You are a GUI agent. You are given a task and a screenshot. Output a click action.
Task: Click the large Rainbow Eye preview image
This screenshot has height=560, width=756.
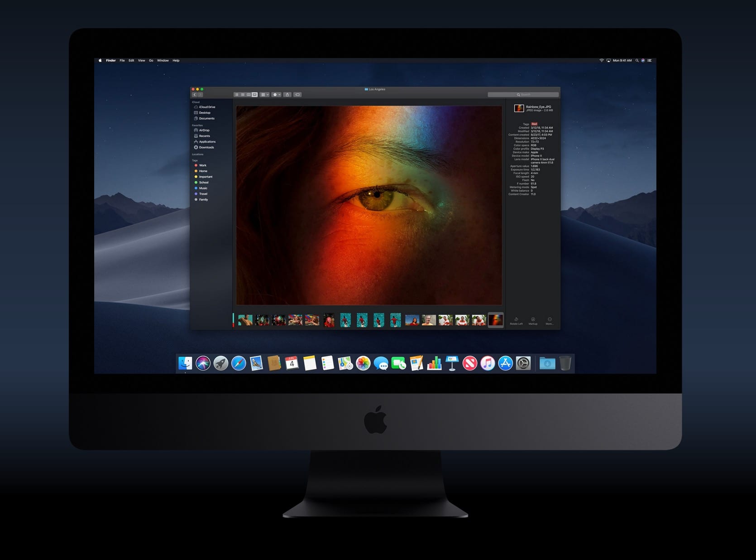point(369,205)
